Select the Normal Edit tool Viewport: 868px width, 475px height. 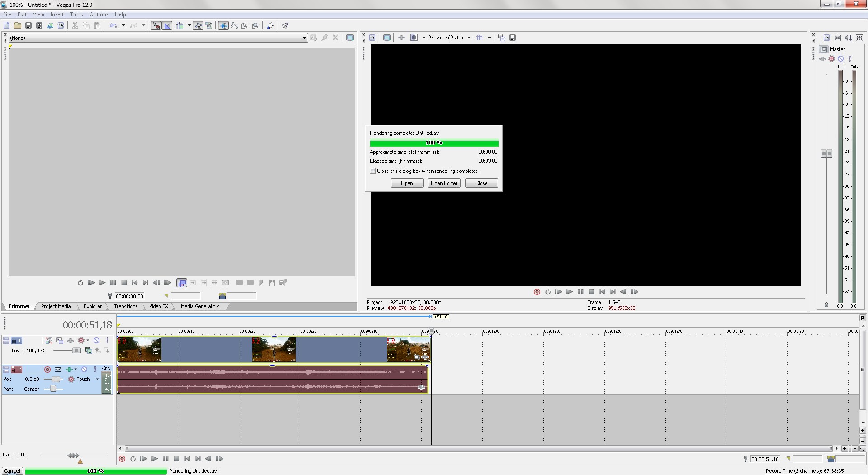point(223,25)
